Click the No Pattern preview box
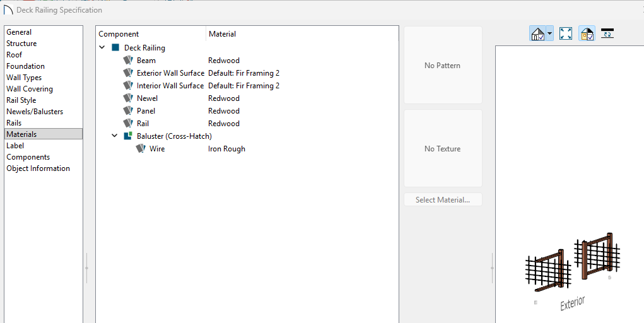Screen dimensions: 644x323 443,66
